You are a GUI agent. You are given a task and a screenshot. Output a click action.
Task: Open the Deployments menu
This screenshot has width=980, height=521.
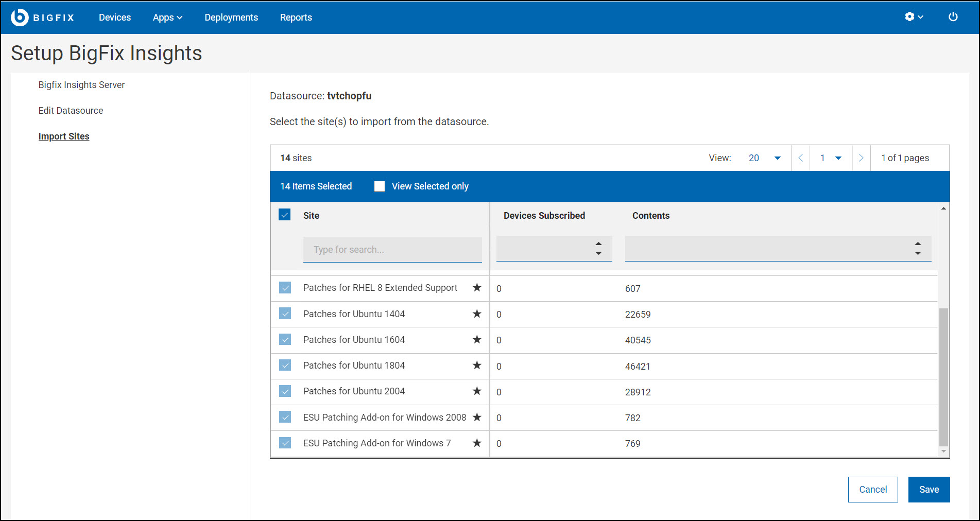[231, 18]
